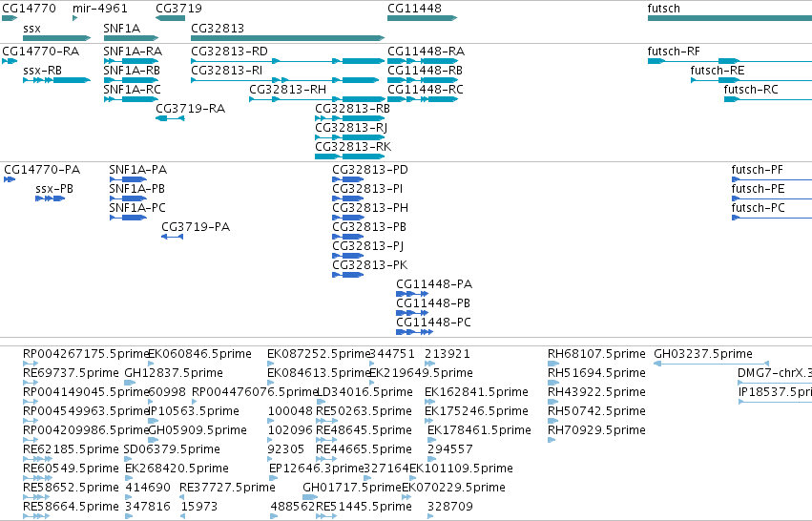
Task: Select EST EK162841.5prime
Action: 476,392
